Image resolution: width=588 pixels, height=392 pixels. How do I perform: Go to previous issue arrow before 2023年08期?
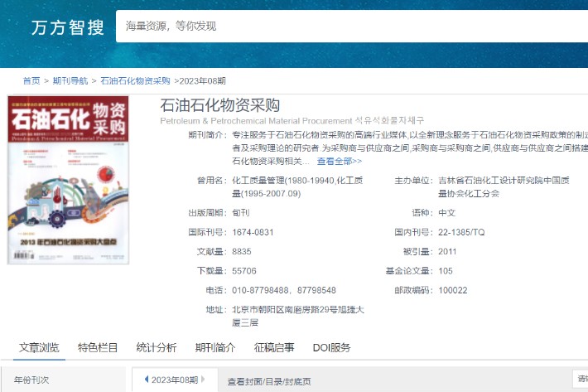147,380
